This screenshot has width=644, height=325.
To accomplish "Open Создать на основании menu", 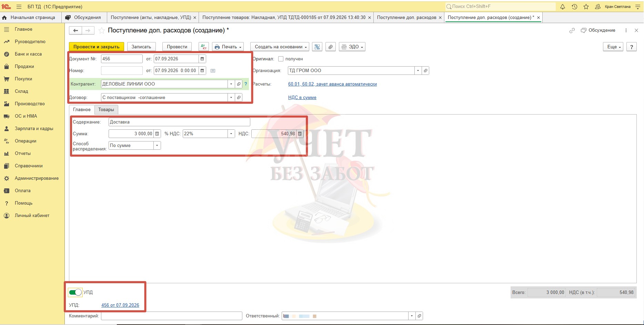I will (280, 47).
